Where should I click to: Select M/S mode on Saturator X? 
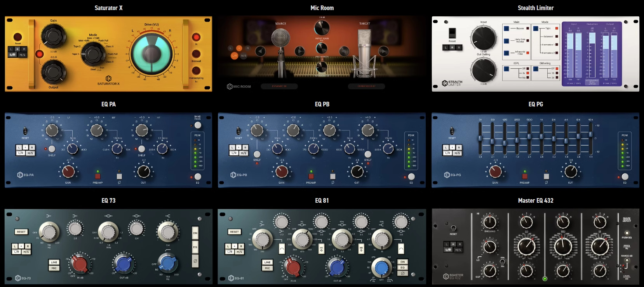pos(22,55)
